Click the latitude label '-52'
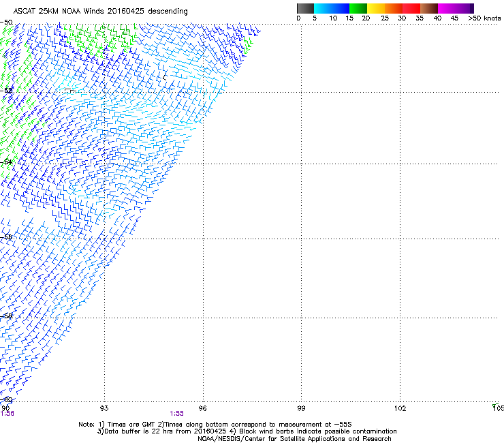The height and width of the screenshot is (443, 504). pos(6,91)
